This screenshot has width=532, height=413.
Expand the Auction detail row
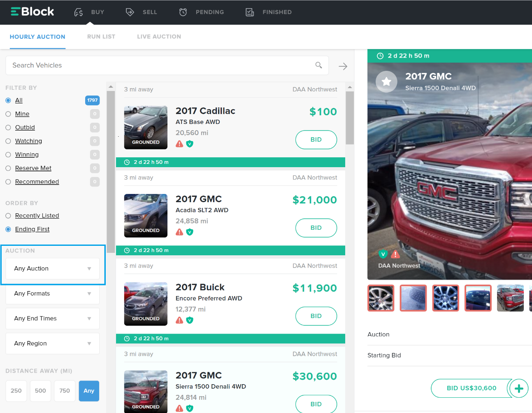[450, 335]
